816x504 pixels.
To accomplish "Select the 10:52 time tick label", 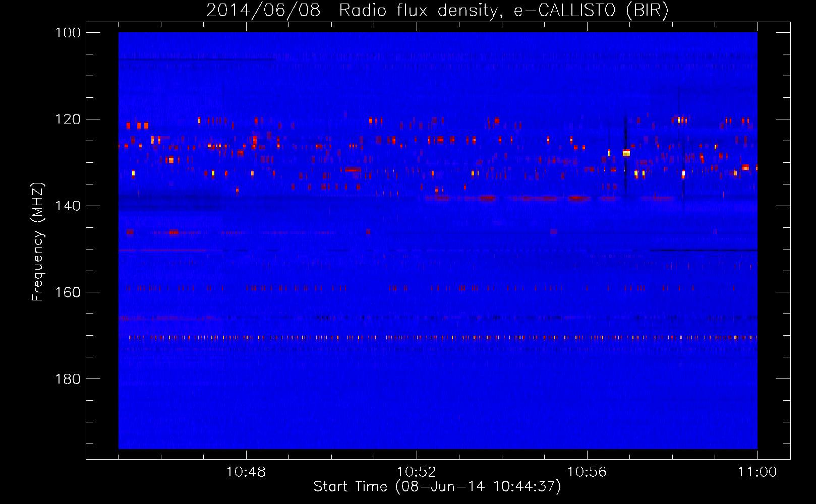I will [x=417, y=472].
